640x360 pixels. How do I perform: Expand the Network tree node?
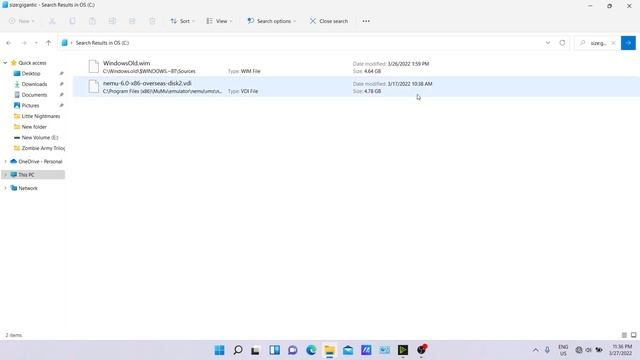coord(5,188)
